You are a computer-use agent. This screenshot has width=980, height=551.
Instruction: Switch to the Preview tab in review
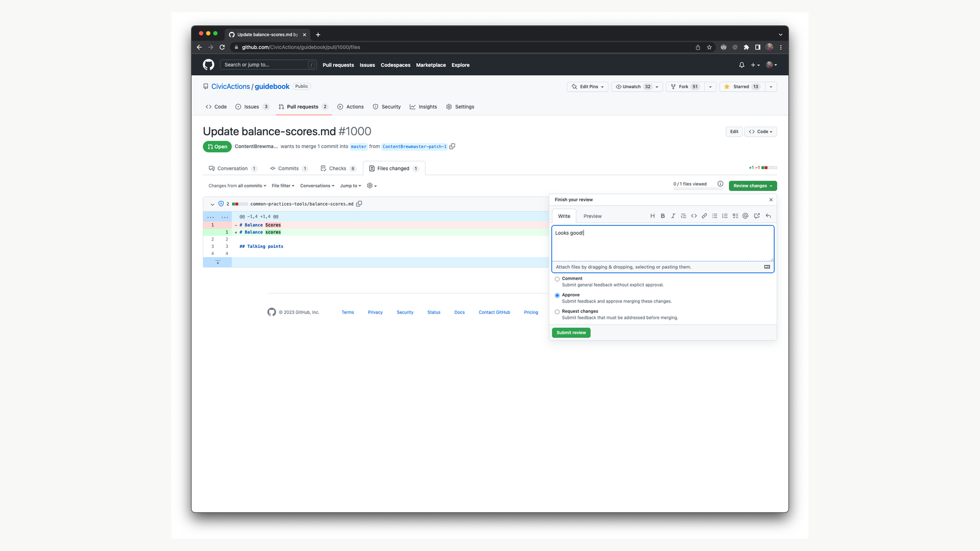[x=592, y=216]
